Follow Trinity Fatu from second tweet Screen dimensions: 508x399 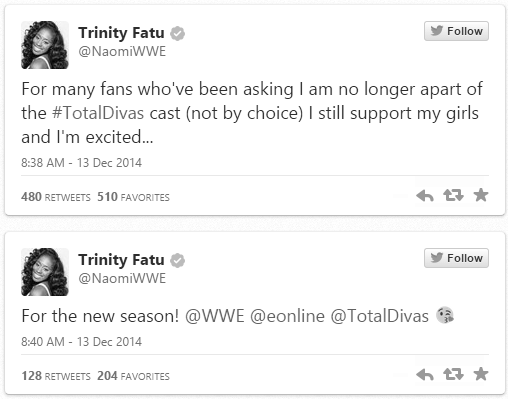coord(456,258)
